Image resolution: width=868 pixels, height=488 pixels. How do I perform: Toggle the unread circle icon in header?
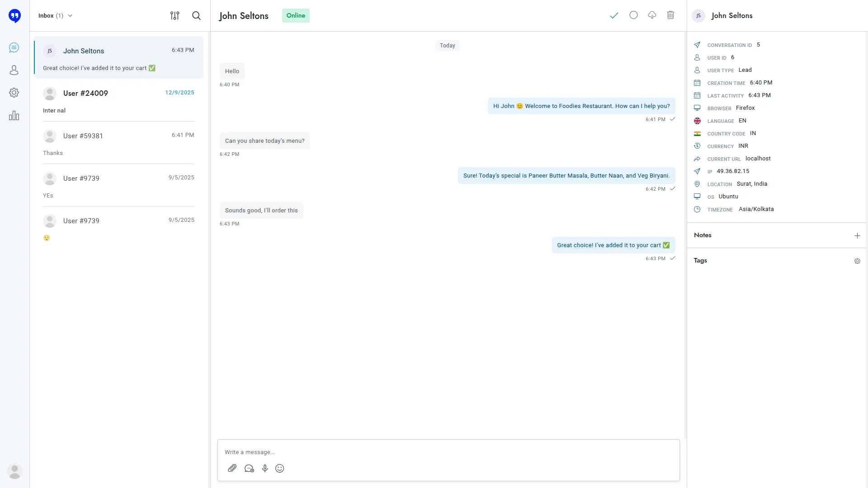pos(633,15)
